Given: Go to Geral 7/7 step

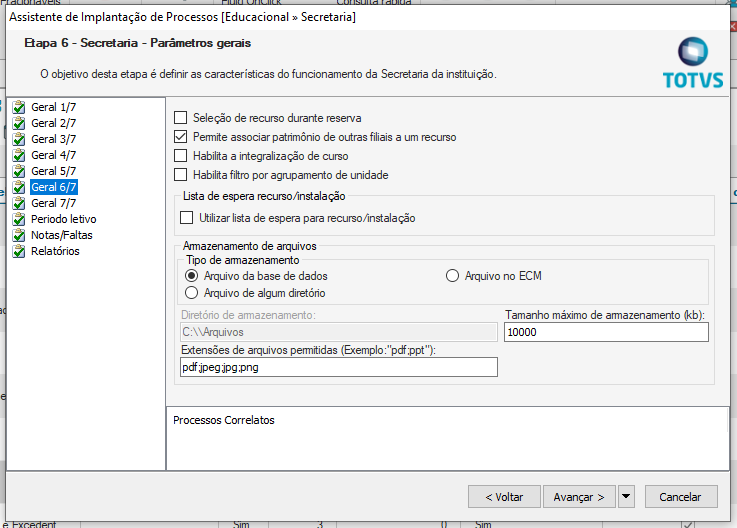Looking at the screenshot, I should click(x=54, y=203).
